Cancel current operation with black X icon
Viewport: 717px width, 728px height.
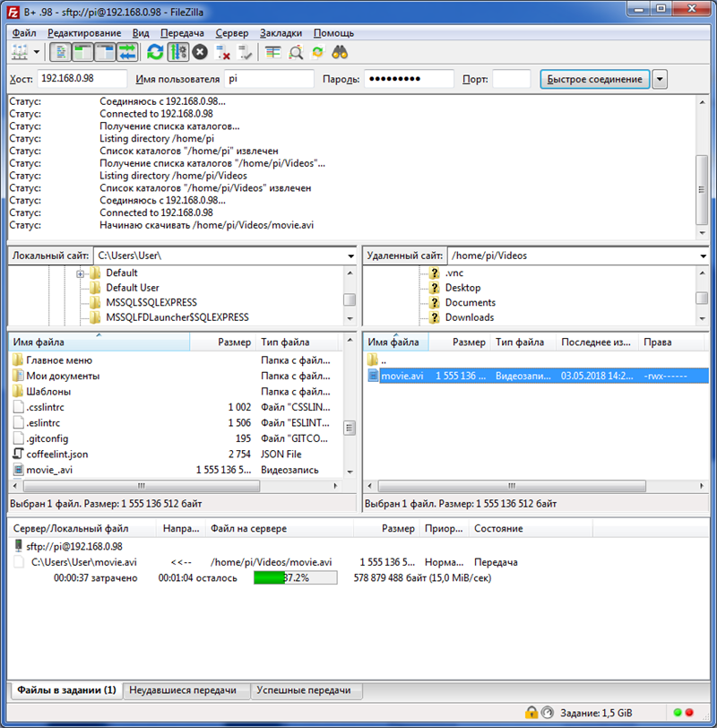coord(200,52)
